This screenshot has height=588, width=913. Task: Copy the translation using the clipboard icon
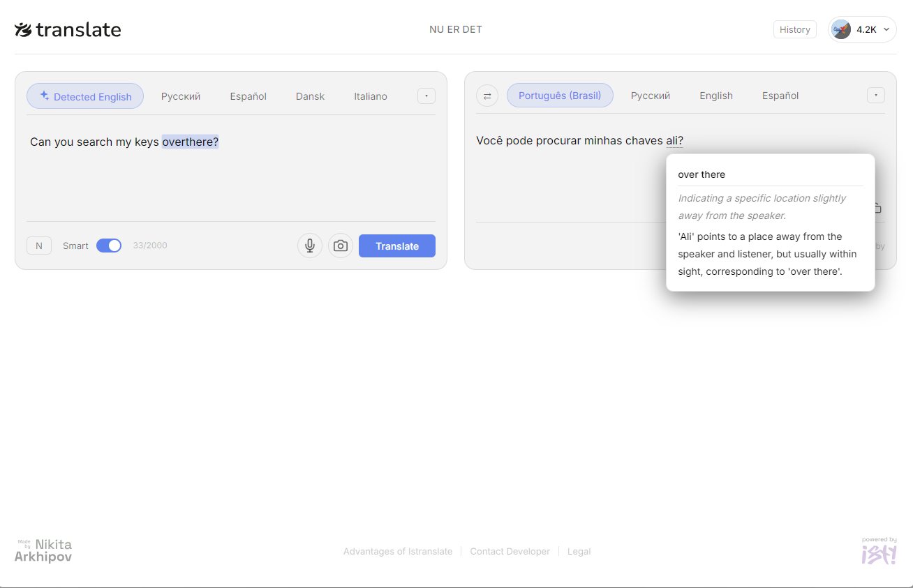pyautogui.click(x=876, y=207)
